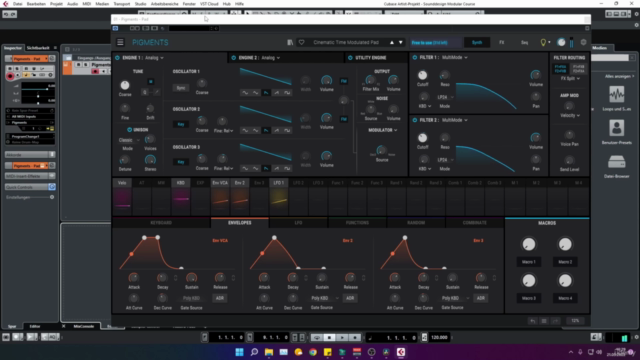
Task: Expand the Modulator dropdown
Action: click(383, 130)
